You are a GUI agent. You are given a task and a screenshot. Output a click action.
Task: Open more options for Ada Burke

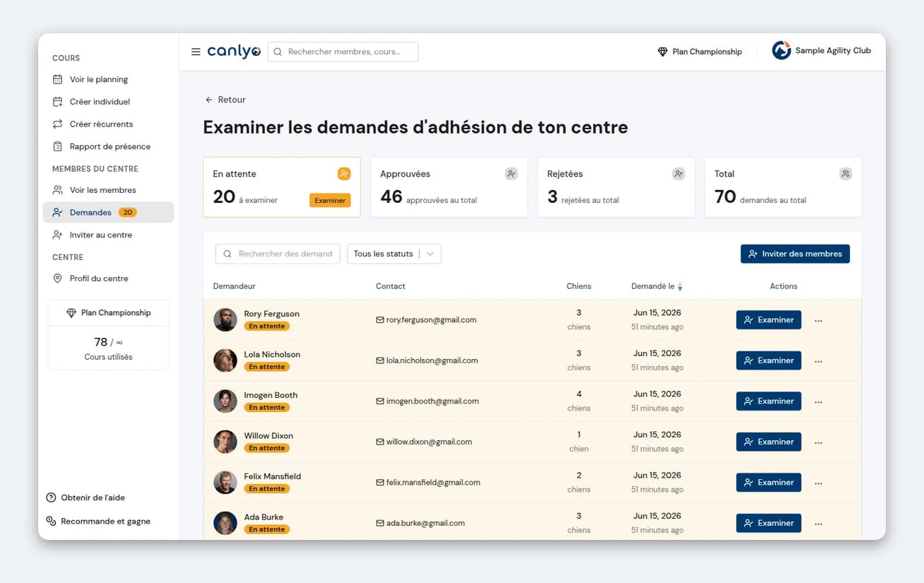818,524
